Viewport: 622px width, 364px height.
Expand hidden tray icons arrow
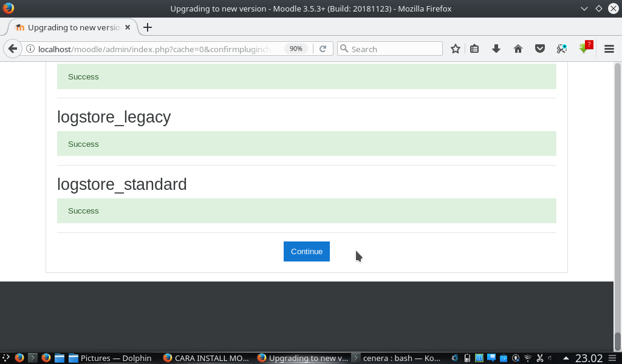566,358
